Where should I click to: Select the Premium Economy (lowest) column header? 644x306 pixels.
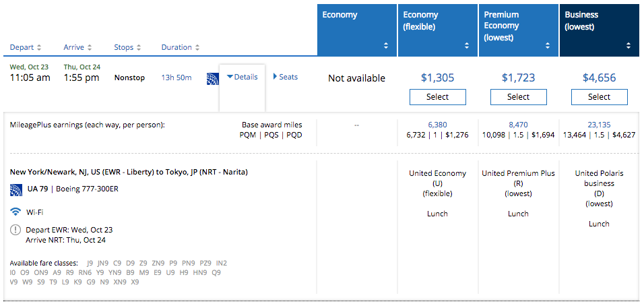tap(518, 28)
